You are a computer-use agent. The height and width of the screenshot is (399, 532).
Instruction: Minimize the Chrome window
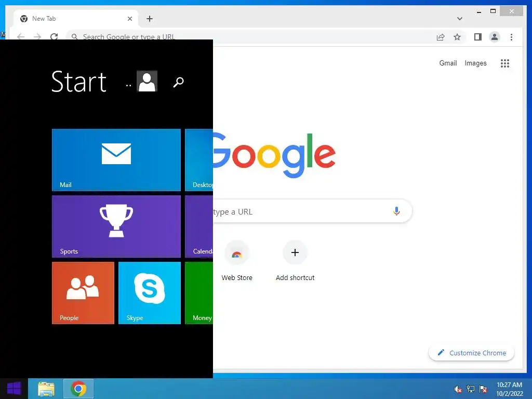tap(478, 11)
